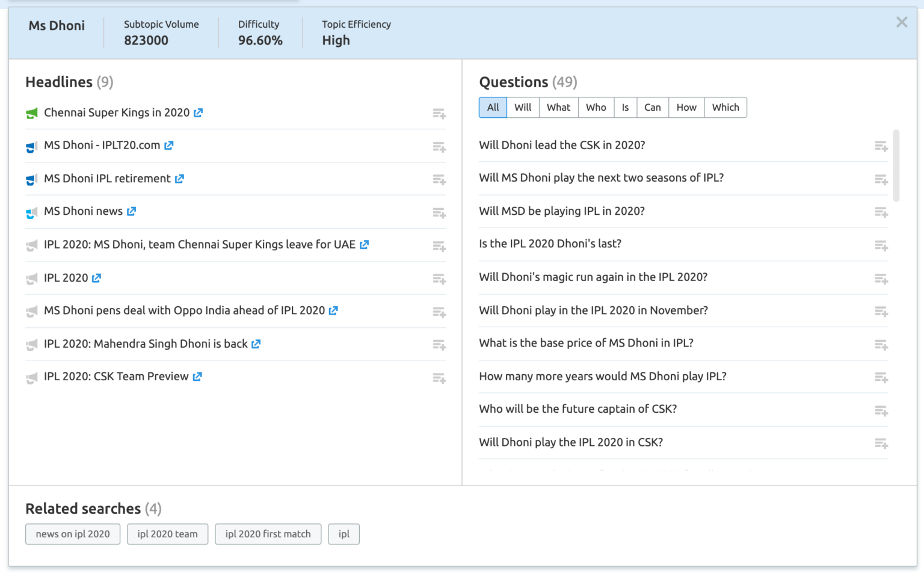The height and width of the screenshot is (574, 924).
Task: Open link for Oppo India deal headline
Action: click(333, 310)
